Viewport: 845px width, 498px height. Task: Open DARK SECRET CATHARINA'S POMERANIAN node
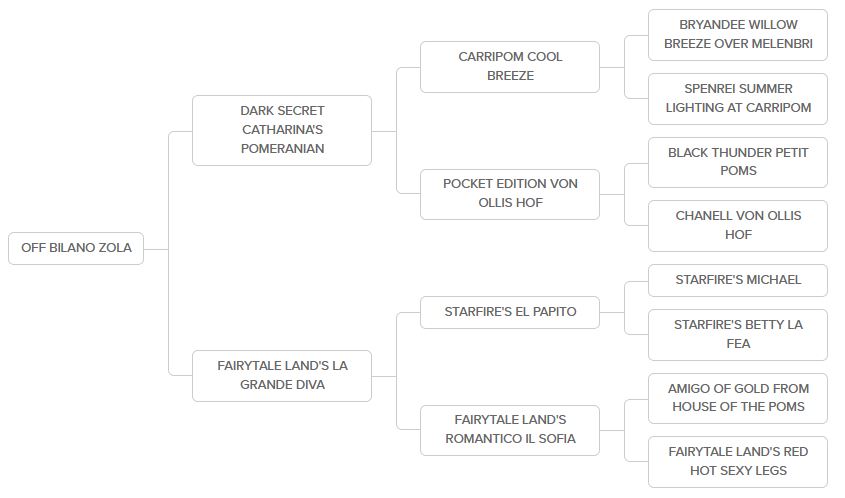click(x=282, y=130)
